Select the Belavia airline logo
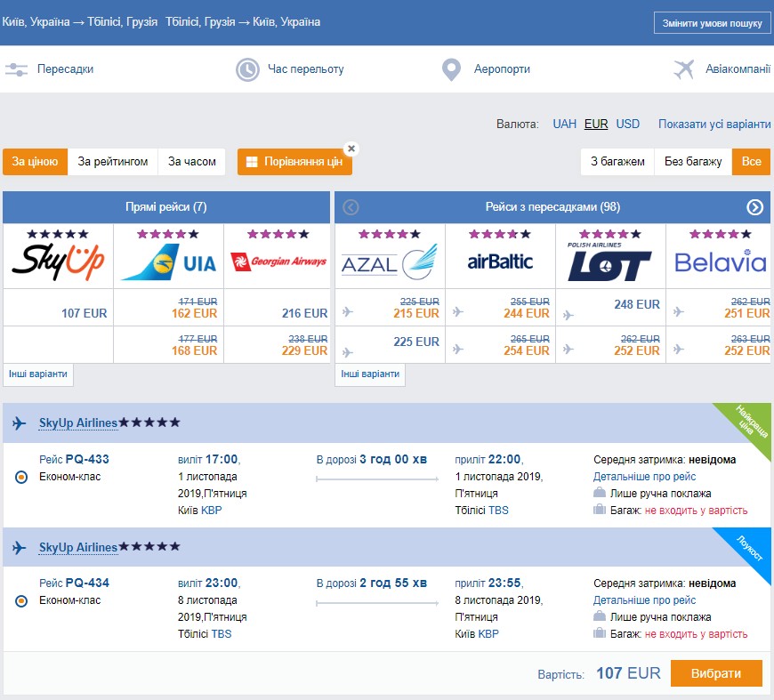Viewport: 774px width, 700px height. 721,261
